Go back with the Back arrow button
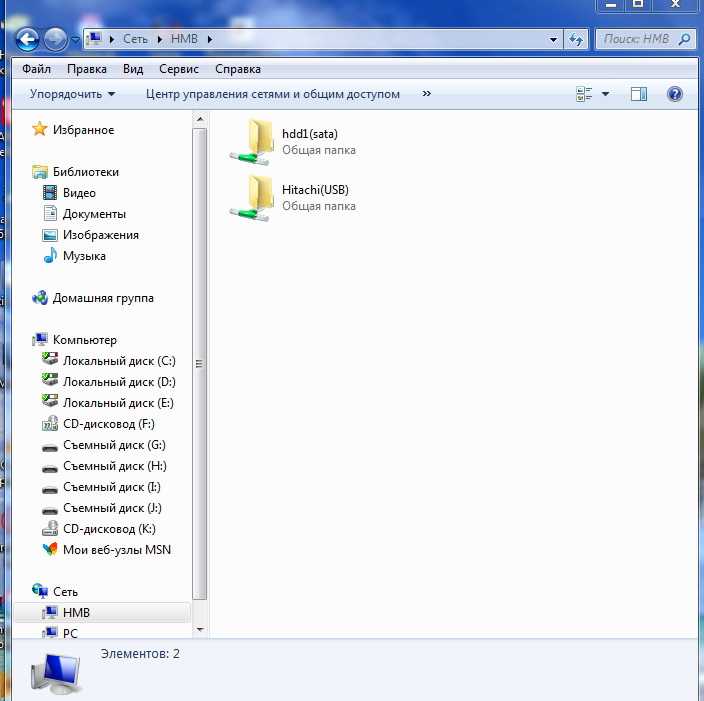 pyautogui.click(x=27, y=40)
